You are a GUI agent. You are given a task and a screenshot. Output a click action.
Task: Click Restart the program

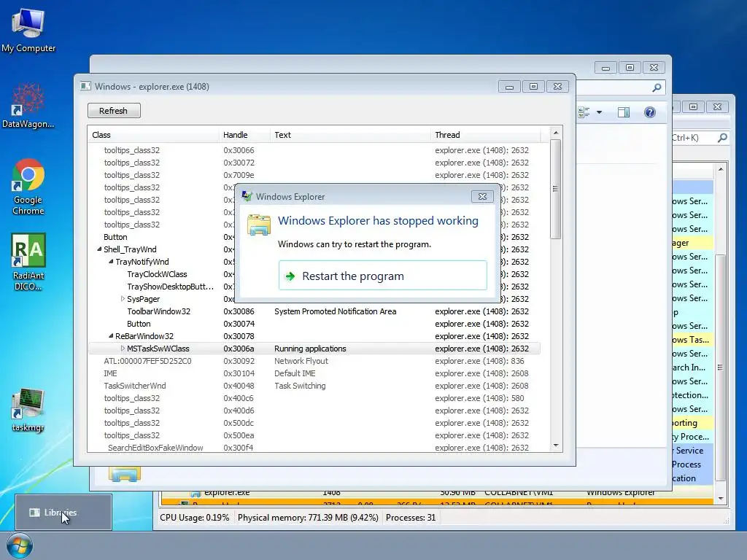tap(382, 275)
